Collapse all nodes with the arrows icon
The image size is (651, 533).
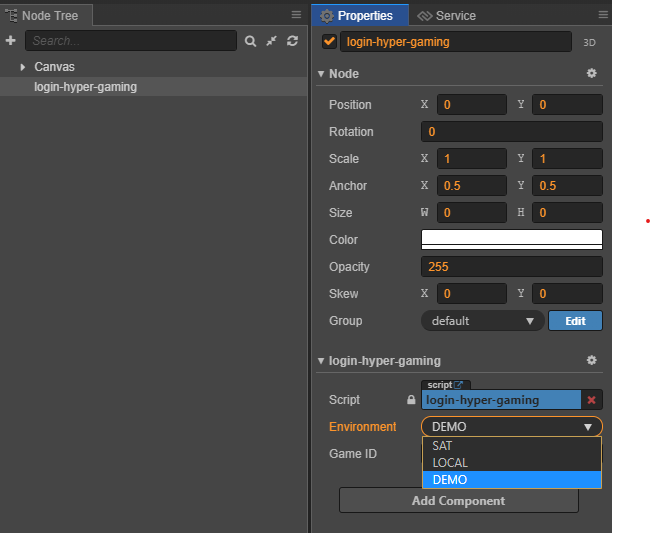[272, 41]
